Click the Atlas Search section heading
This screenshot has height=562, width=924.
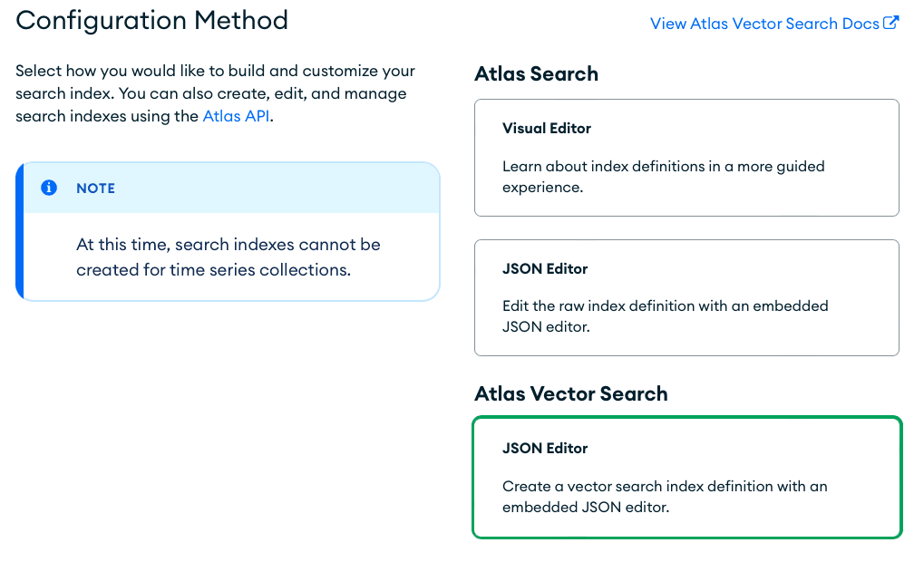pyautogui.click(x=536, y=74)
